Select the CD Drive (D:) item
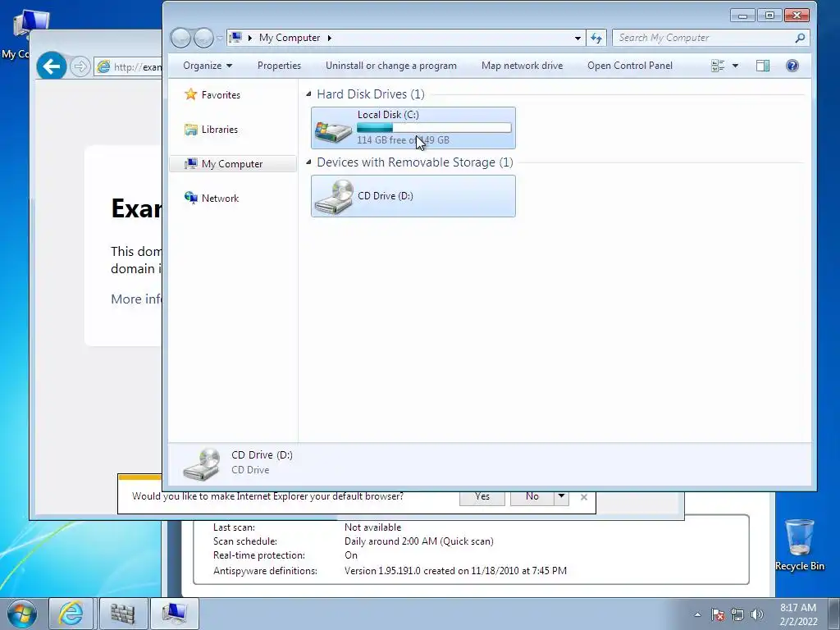Viewport: 840px width, 630px height. [x=413, y=196]
